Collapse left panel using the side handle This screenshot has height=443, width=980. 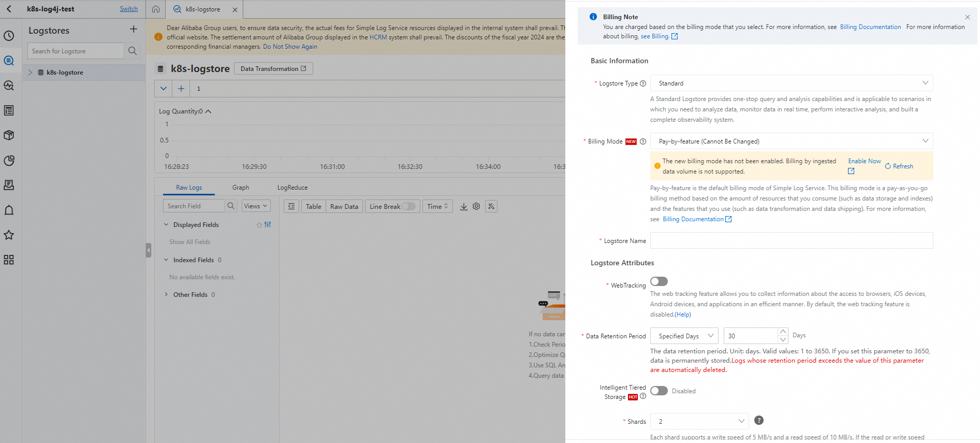[x=149, y=250]
